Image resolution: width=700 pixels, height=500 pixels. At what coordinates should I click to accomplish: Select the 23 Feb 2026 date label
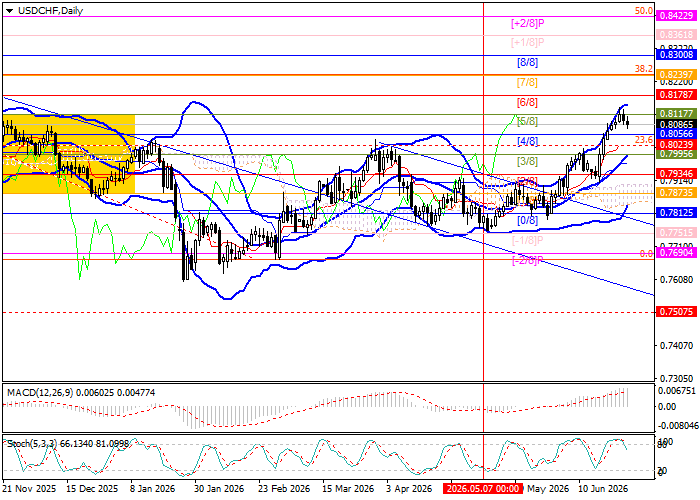tap(284, 489)
